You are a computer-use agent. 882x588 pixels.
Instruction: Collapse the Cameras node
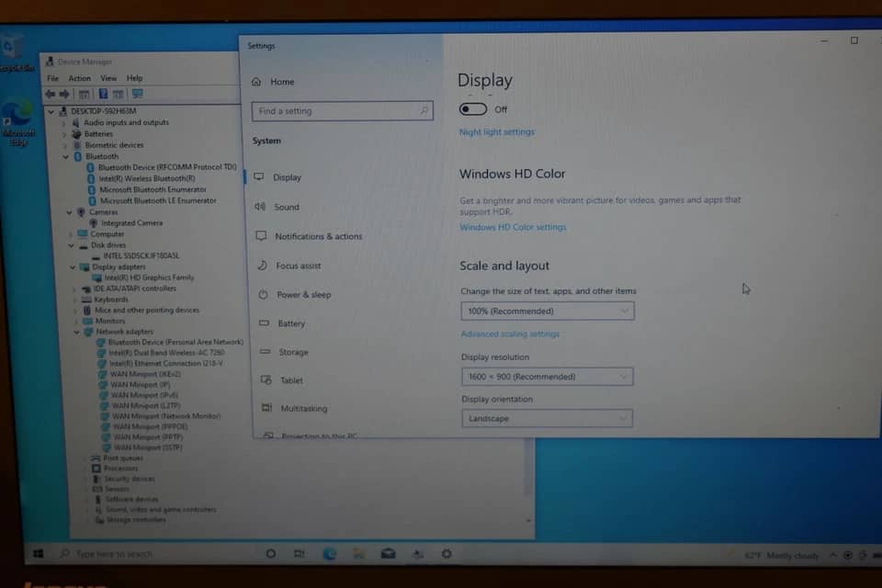tap(69, 213)
